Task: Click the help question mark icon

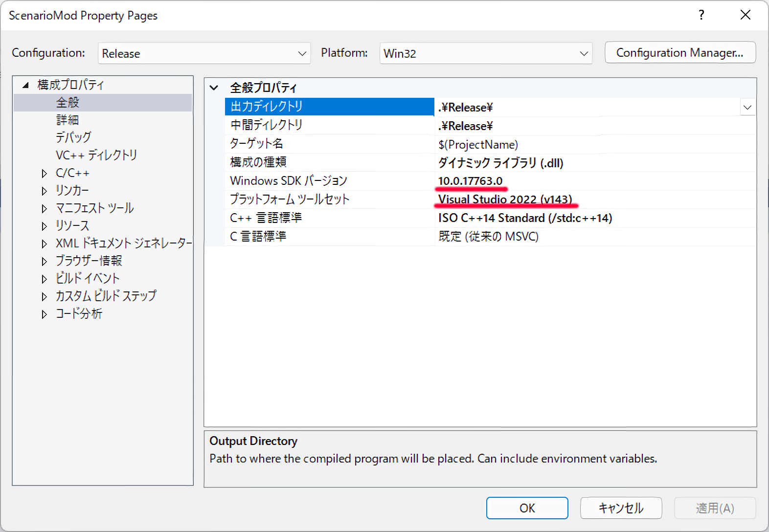Action: click(701, 15)
